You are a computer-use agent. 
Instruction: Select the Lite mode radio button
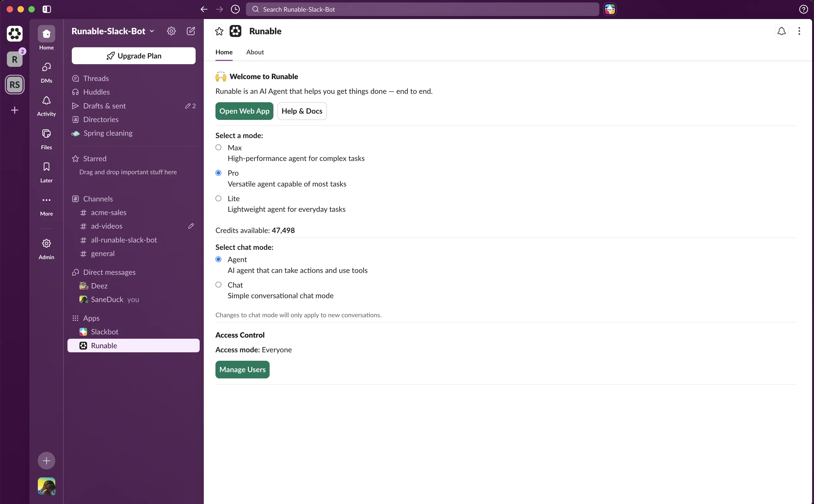click(x=218, y=198)
